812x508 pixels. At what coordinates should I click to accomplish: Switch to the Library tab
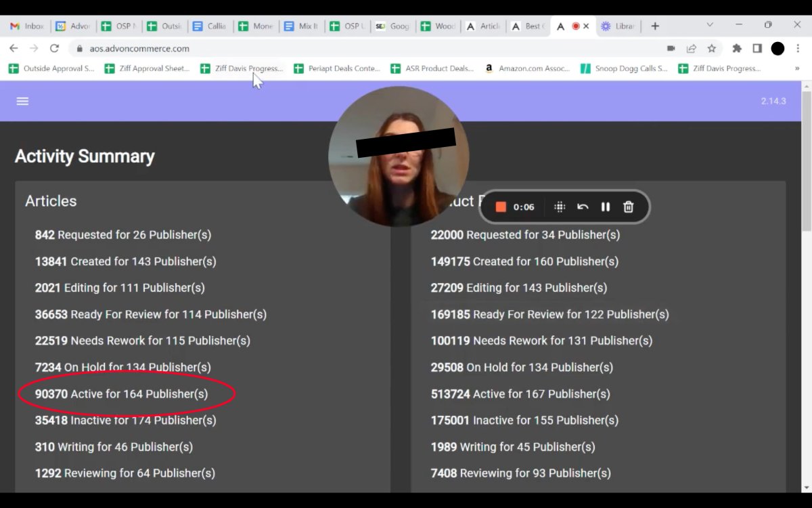[x=617, y=26]
